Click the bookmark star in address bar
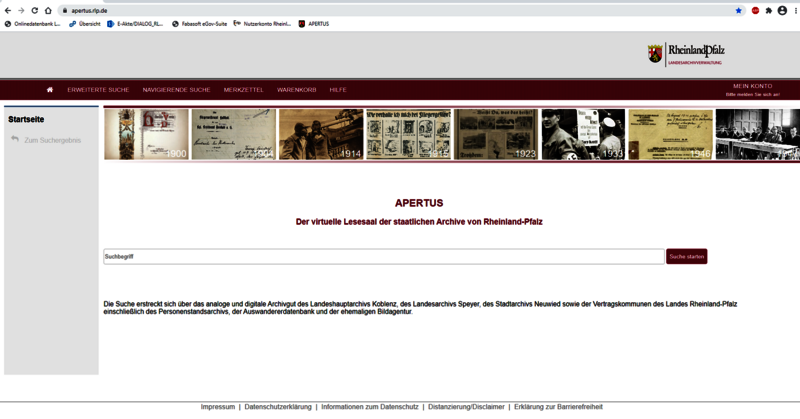 tap(738, 10)
